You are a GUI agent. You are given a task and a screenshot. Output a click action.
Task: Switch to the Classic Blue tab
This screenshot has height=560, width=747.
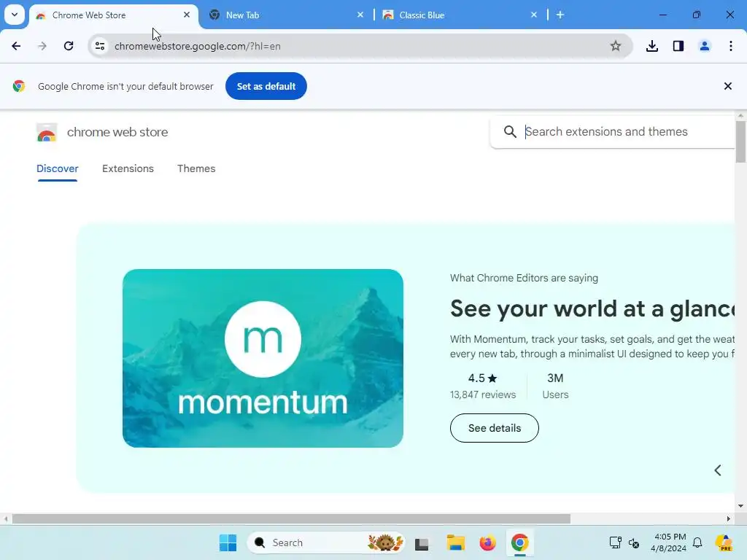pos(460,15)
